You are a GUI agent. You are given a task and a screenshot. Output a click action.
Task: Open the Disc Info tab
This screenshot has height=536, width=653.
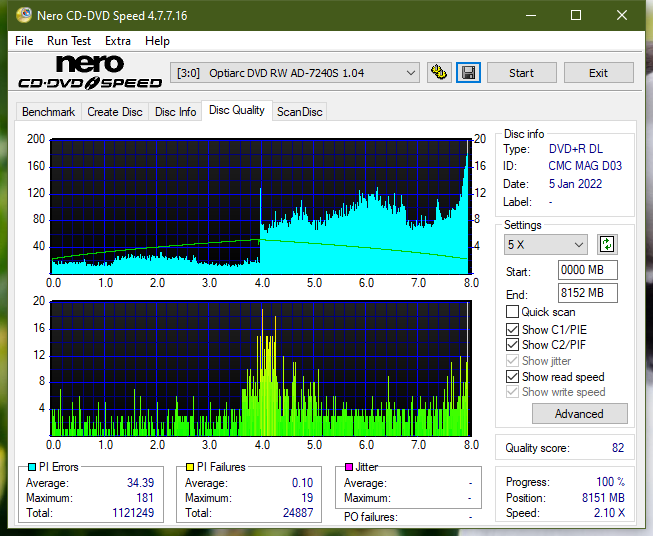[x=175, y=112]
